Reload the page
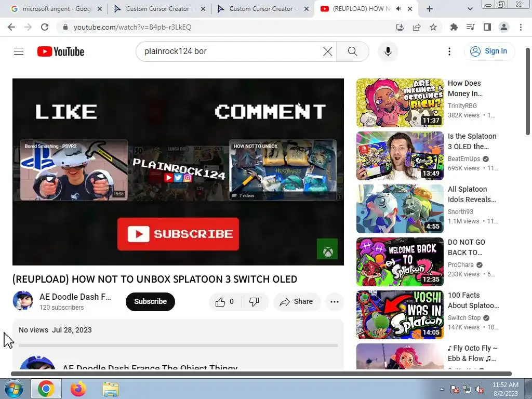 pyautogui.click(x=45, y=27)
